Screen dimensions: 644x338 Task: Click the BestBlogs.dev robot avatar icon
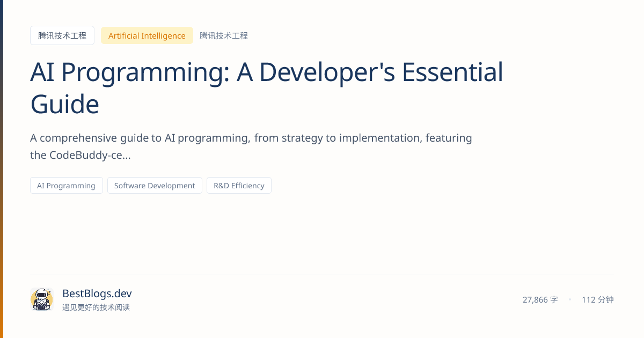[x=41, y=299]
